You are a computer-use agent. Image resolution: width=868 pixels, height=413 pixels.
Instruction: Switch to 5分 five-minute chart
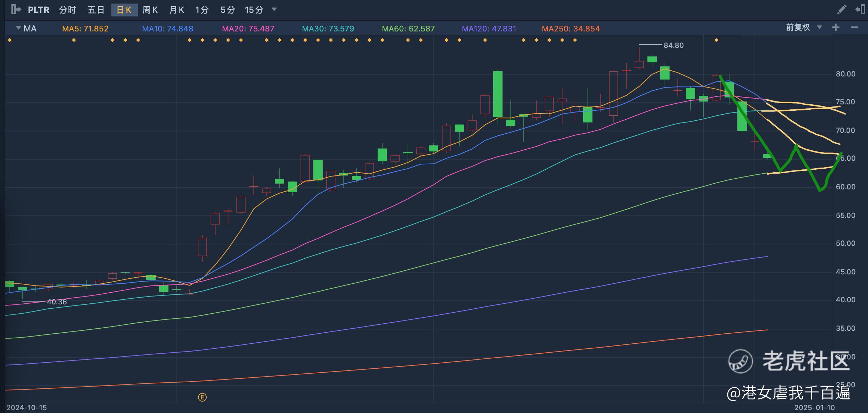pos(228,10)
